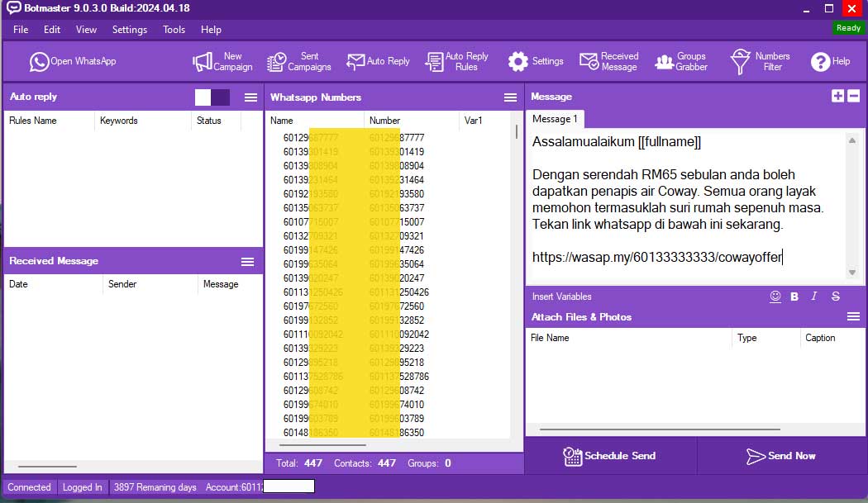Open WhatsApp from the toolbar
The height and width of the screenshot is (503, 868).
(x=73, y=61)
